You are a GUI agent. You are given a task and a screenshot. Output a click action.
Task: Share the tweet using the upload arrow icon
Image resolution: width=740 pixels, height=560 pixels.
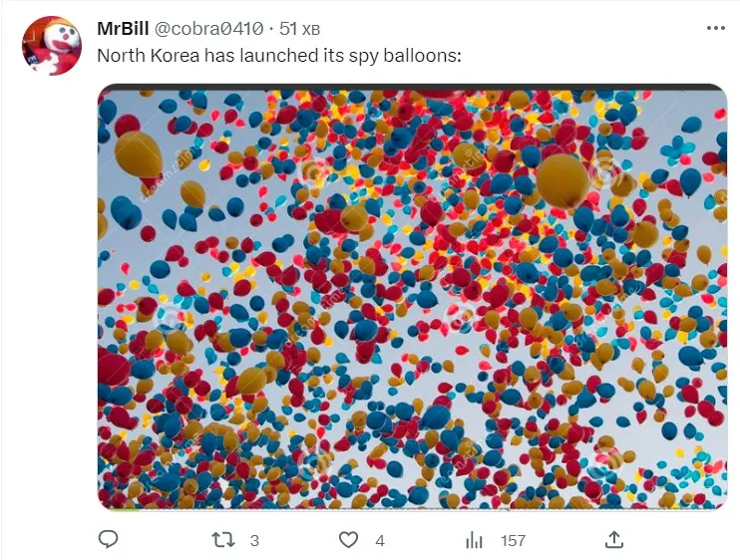tap(615, 539)
